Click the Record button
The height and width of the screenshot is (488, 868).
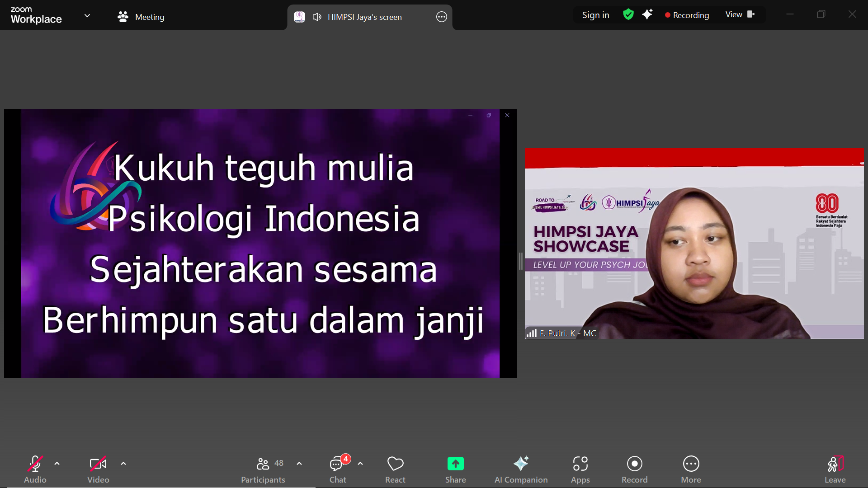pos(634,469)
